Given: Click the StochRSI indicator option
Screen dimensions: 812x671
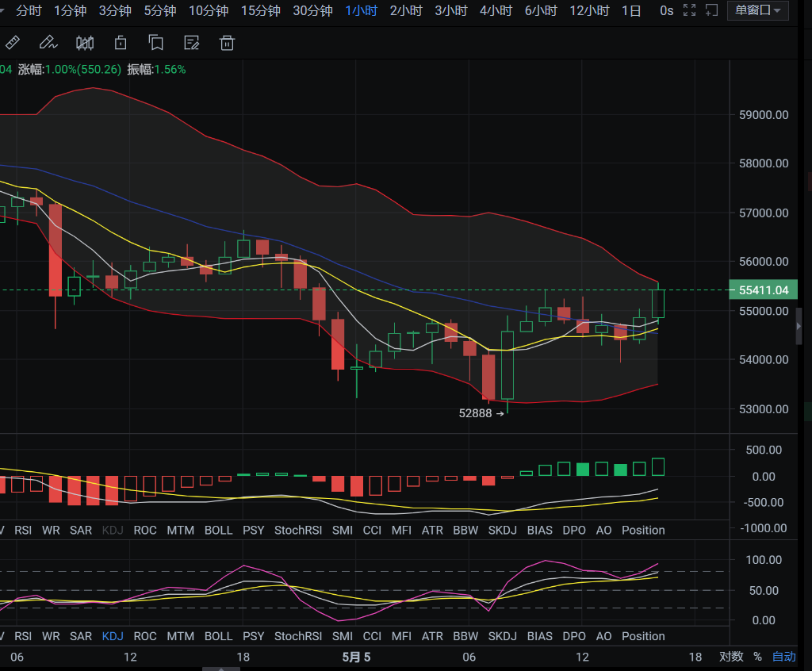Looking at the screenshot, I should coord(297,530).
